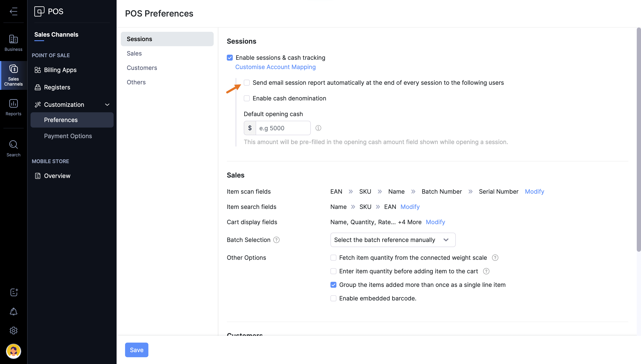Click the info icon beside opening cash field
This screenshot has height=364, width=641.
pos(318,128)
